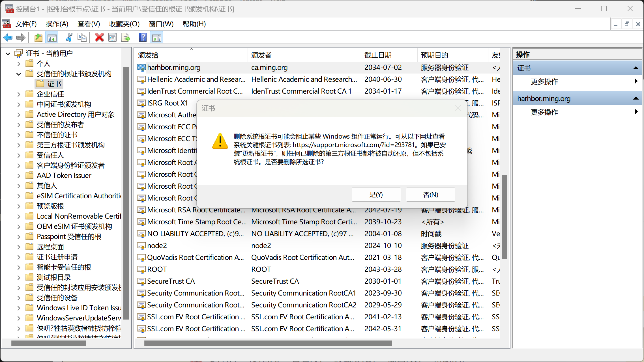Open the 操作(A) menu

pos(57,24)
